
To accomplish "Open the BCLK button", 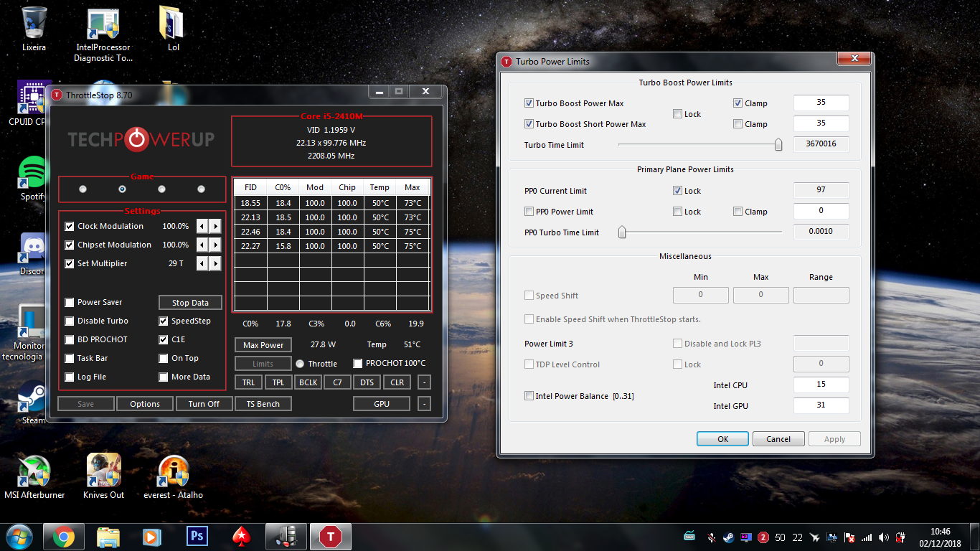I will pos(308,382).
